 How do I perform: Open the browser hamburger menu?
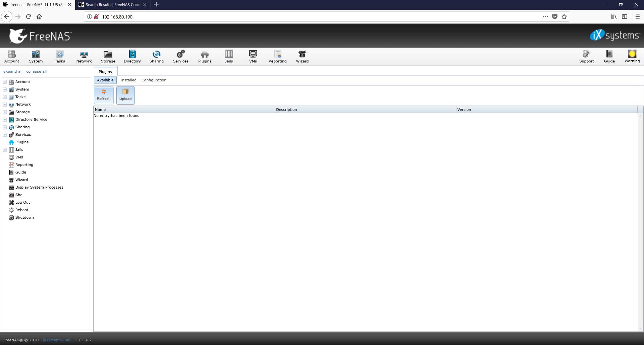(638, 17)
